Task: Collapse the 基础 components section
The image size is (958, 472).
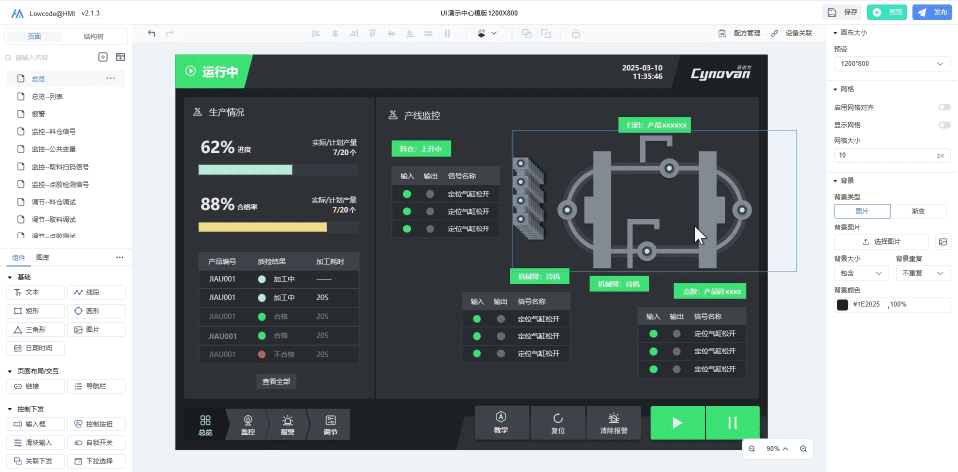Action: click(11, 277)
